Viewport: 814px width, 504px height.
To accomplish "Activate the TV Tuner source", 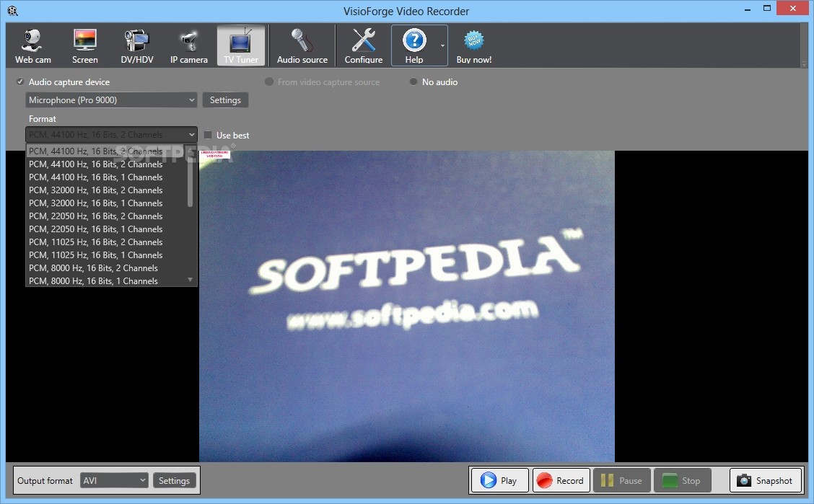I will [241, 46].
